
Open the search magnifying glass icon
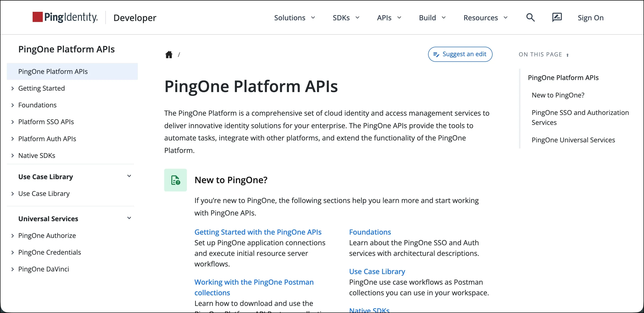[x=530, y=17]
